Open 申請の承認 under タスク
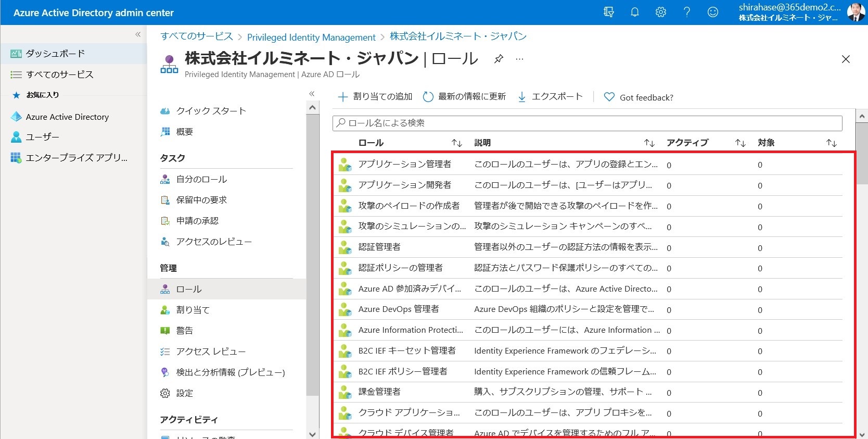 pyautogui.click(x=226, y=221)
